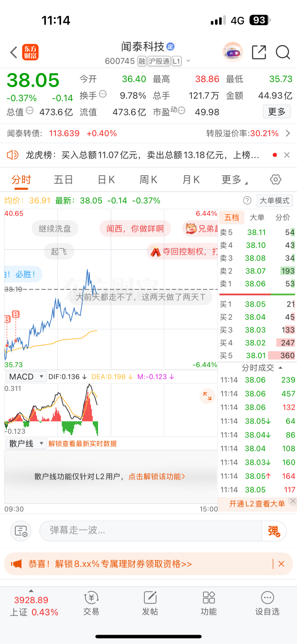
Task: Tap the 闻西,你做咩啊 danmaku bubble
Action: (135, 229)
